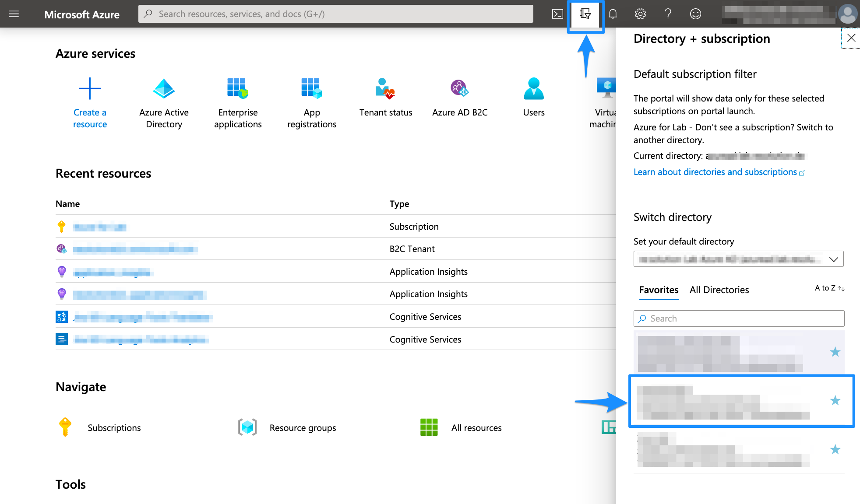860x504 pixels.
Task: Unfavorite the first directory star
Action: pyautogui.click(x=835, y=352)
